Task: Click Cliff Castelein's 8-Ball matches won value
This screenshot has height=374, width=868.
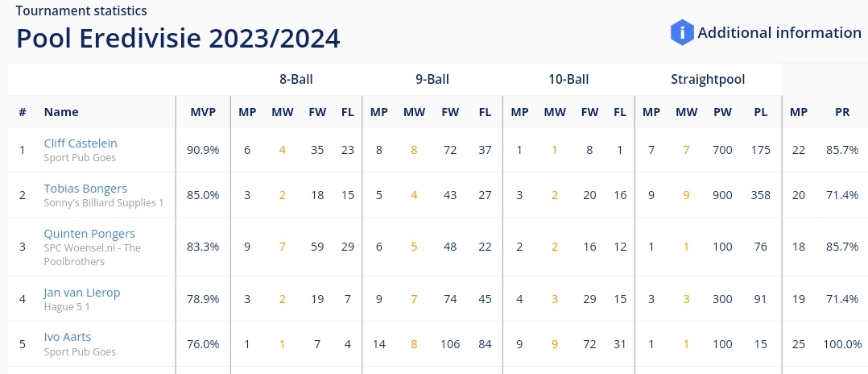Action: 283,150
